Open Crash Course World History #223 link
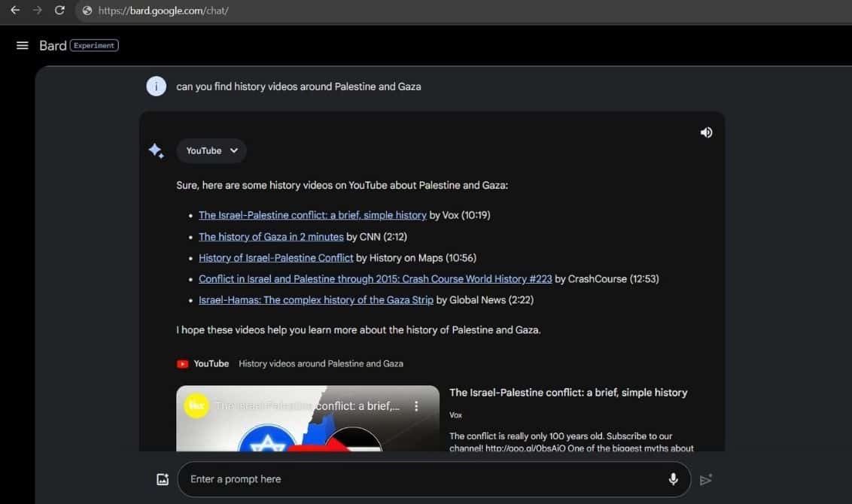The image size is (852, 504). pos(375,278)
